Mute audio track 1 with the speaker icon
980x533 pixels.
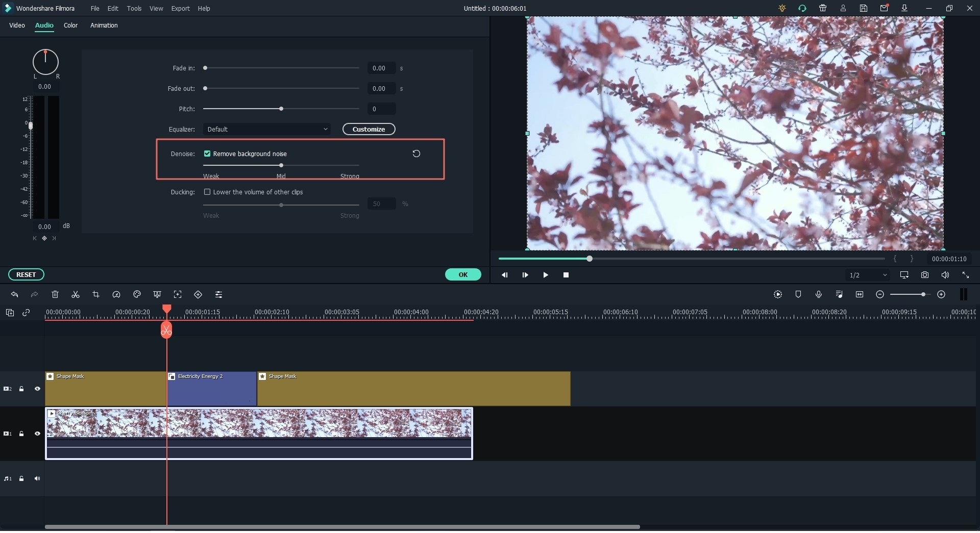pyautogui.click(x=37, y=479)
